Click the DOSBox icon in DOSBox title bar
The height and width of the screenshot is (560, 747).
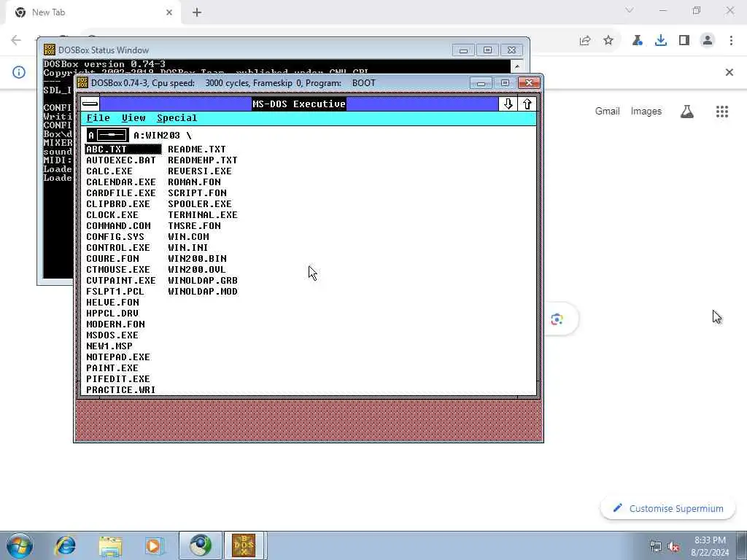(x=82, y=83)
